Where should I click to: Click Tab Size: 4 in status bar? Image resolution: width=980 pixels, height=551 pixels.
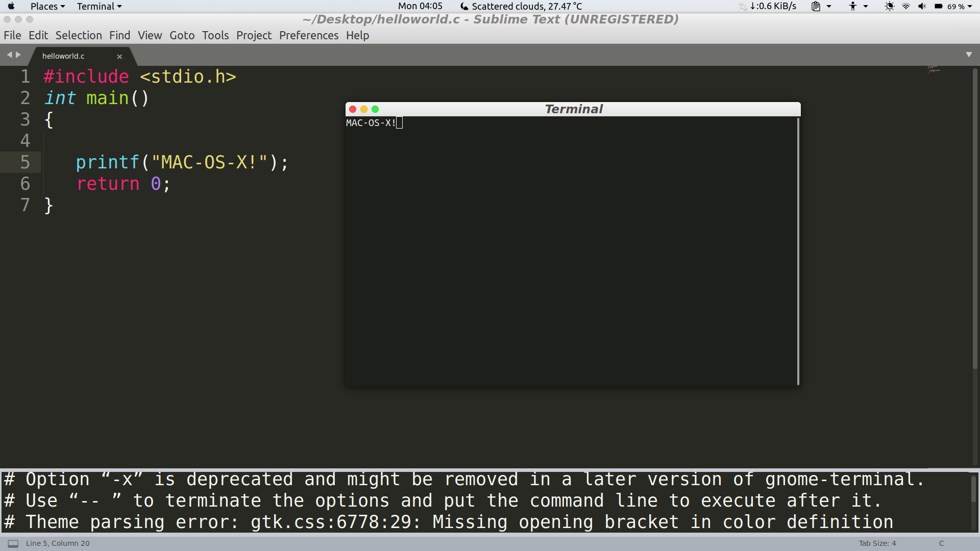pyautogui.click(x=877, y=543)
